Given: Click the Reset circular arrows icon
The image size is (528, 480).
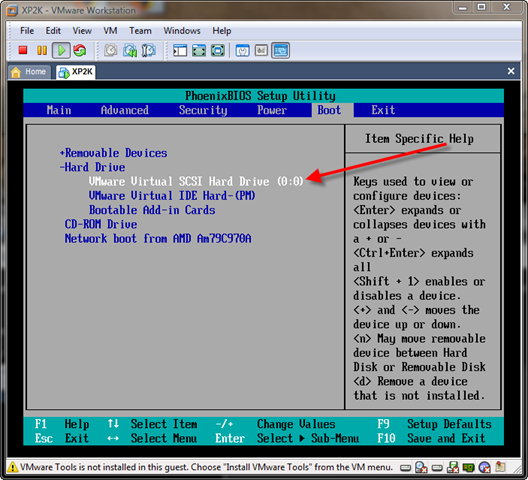Looking at the screenshot, I should (80, 51).
